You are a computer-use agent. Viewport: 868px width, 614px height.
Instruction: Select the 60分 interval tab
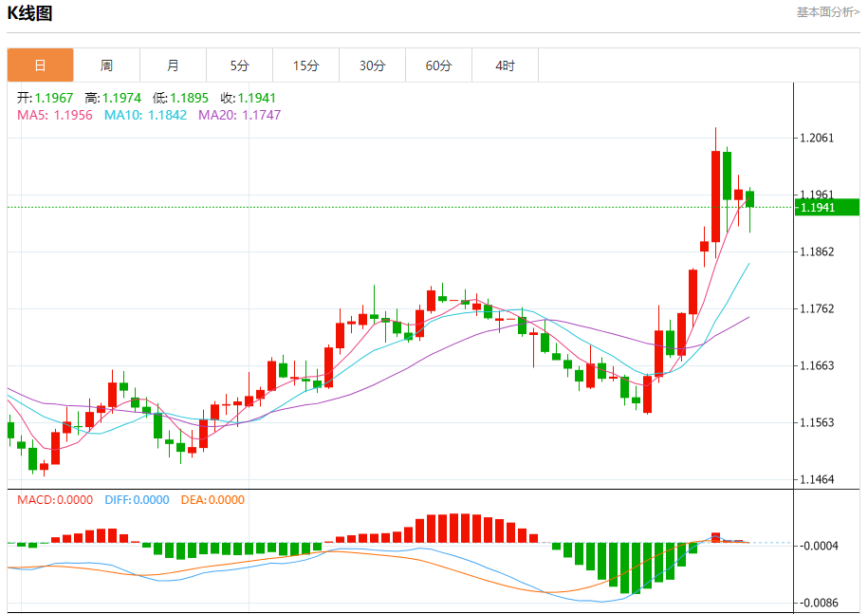click(x=438, y=65)
